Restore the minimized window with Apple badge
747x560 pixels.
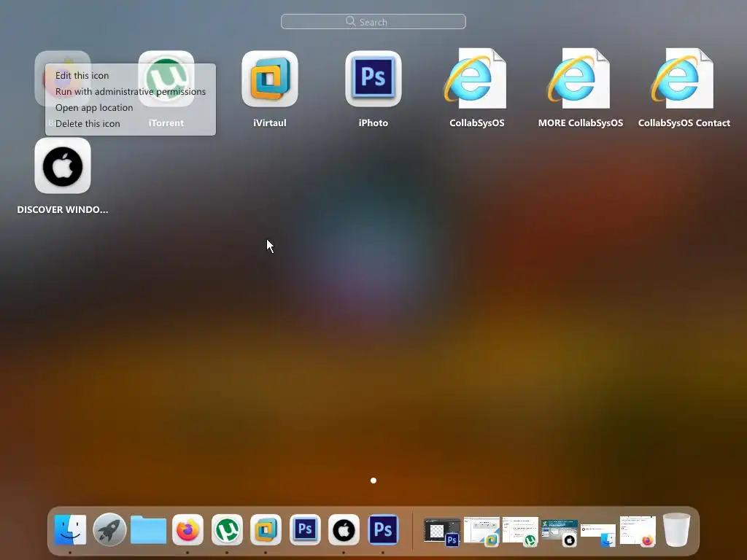(x=560, y=532)
